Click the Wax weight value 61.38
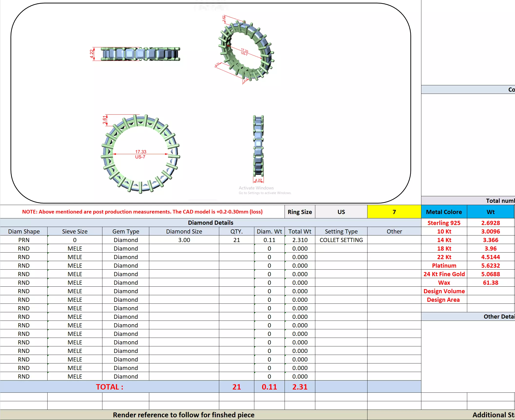The width and height of the screenshot is (515, 420). coord(490,283)
